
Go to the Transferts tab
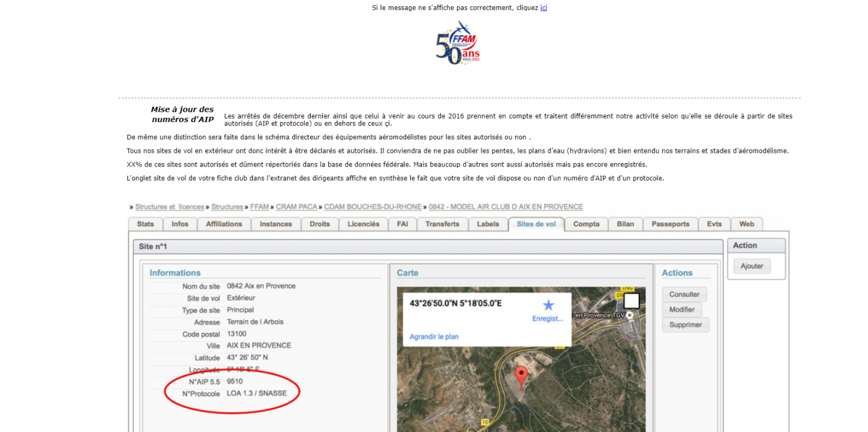point(442,224)
